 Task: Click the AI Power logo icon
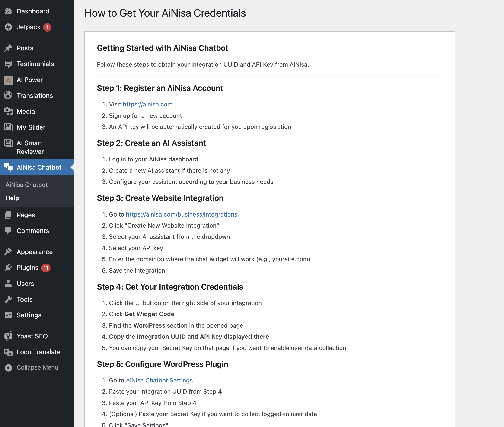pos(8,80)
